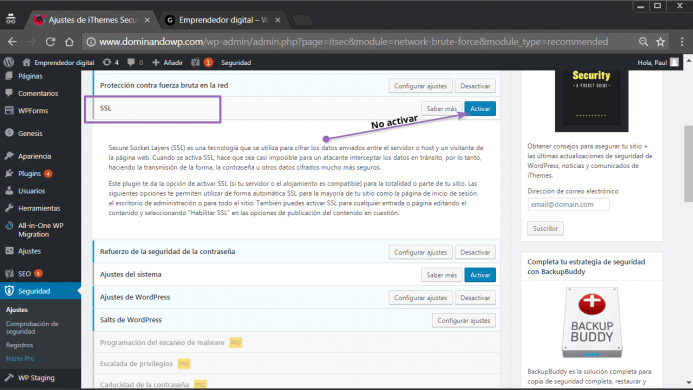Select Seguridad sidebar menu item
The image size is (693, 390).
coord(40,291)
